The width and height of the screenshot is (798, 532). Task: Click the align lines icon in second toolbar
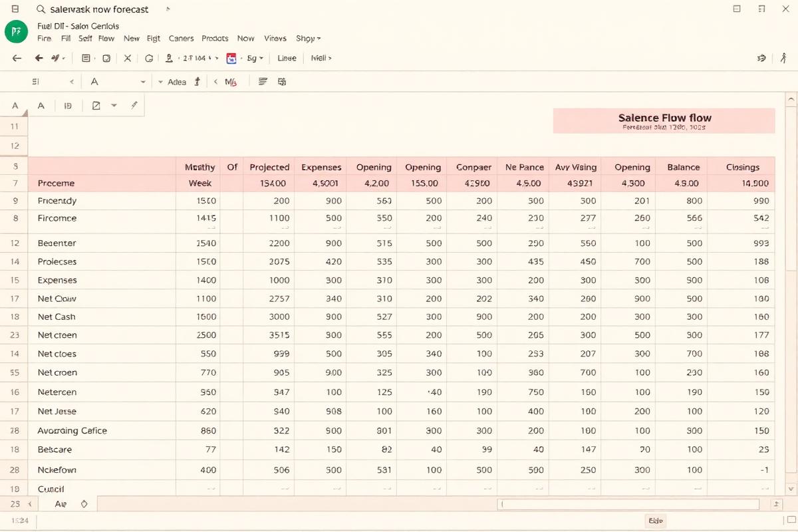point(263,82)
